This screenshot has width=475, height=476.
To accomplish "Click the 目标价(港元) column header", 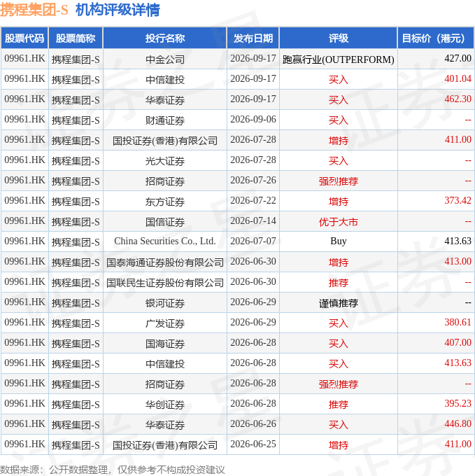I will (x=436, y=38).
